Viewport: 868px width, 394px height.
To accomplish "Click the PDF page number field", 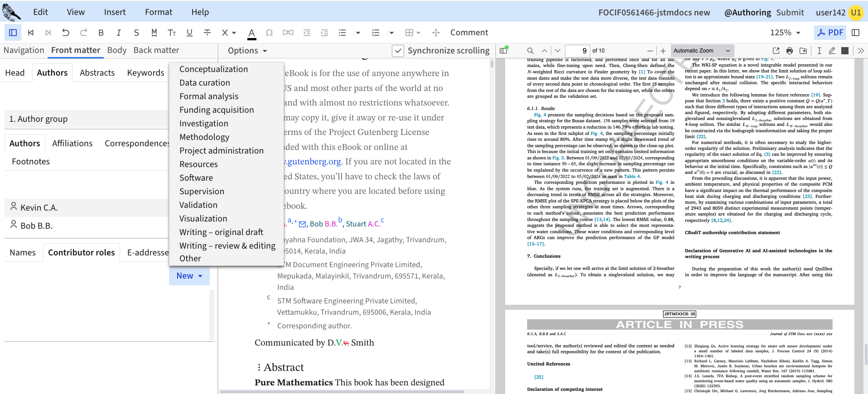I will 577,51.
